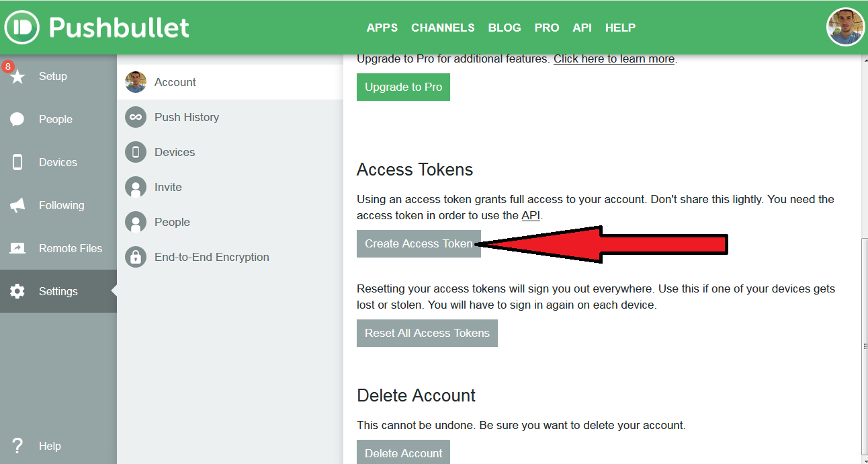The height and width of the screenshot is (464, 868).
Task: Select Invite label in settings submenu
Action: (x=168, y=187)
